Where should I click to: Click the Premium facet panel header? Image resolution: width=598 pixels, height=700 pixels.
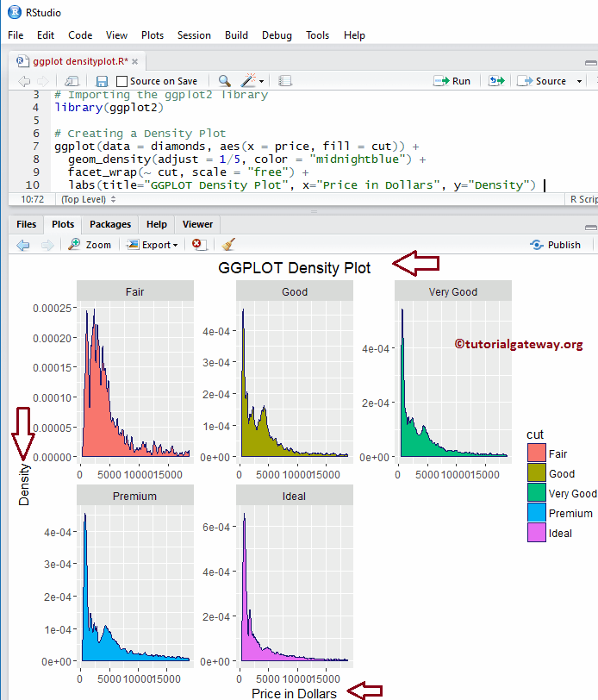click(135, 495)
